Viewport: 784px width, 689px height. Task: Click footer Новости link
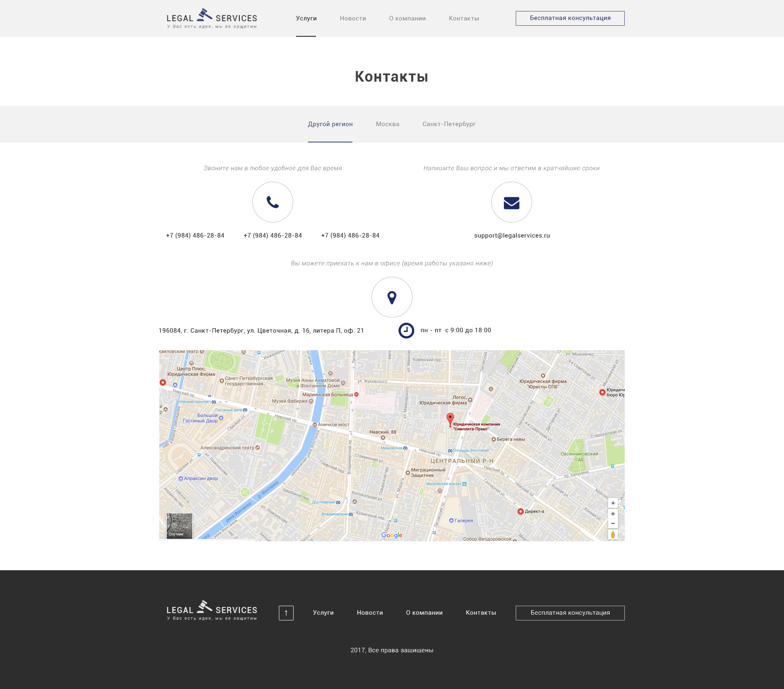pyautogui.click(x=370, y=613)
